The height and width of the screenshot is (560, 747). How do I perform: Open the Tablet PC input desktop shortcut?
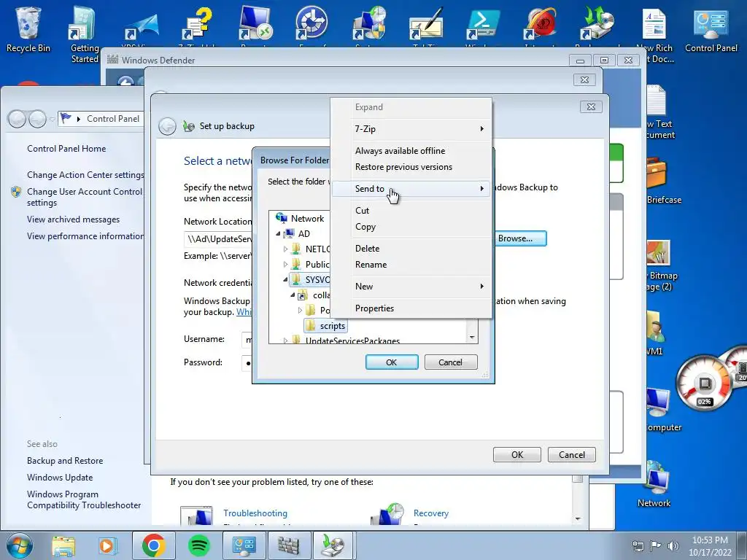(426, 25)
